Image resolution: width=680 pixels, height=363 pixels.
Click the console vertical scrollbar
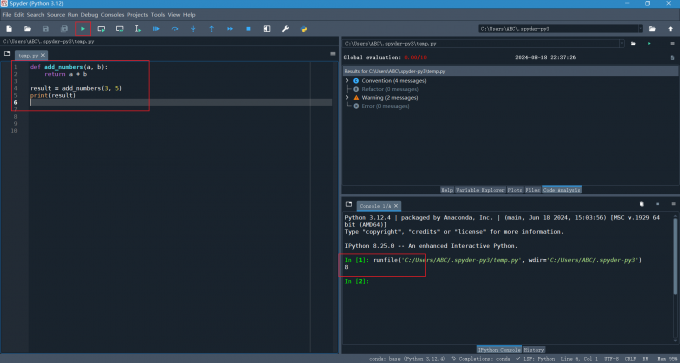tap(675, 256)
